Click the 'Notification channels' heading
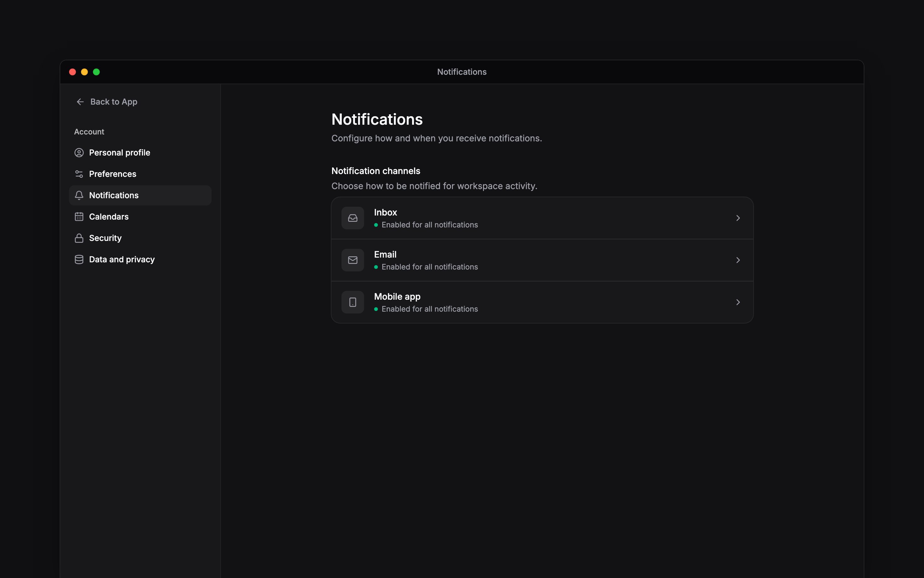 point(376,171)
